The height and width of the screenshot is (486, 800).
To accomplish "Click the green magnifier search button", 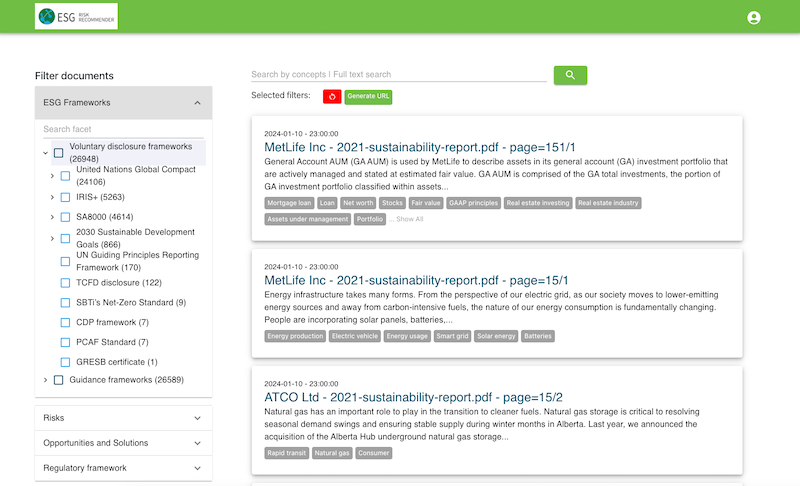I will pos(570,75).
